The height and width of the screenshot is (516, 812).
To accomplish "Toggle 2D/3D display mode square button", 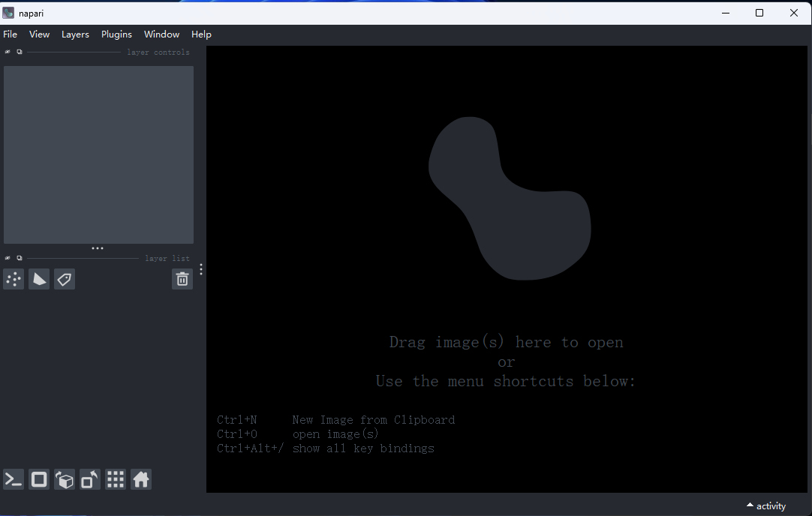I will (x=39, y=479).
